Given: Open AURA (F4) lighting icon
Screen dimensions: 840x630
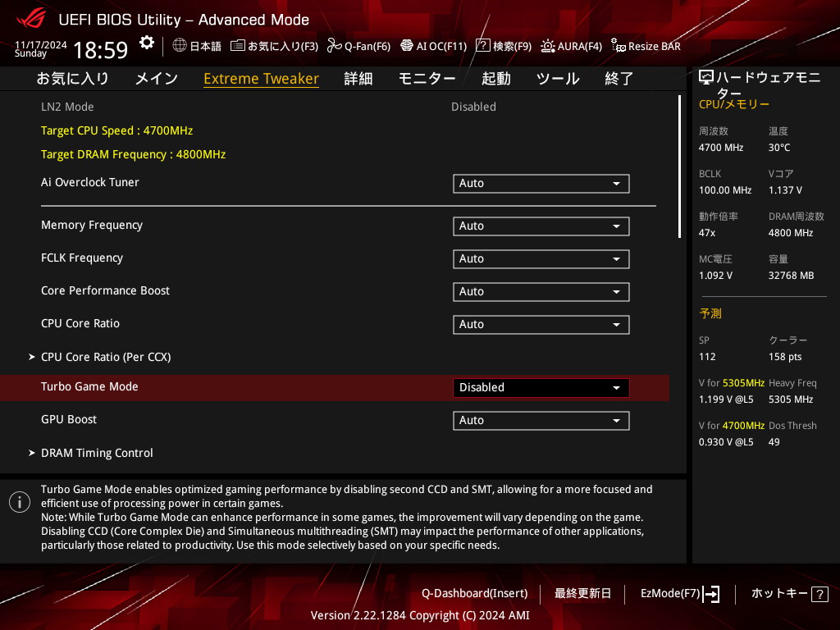Looking at the screenshot, I should click(547, 46).
